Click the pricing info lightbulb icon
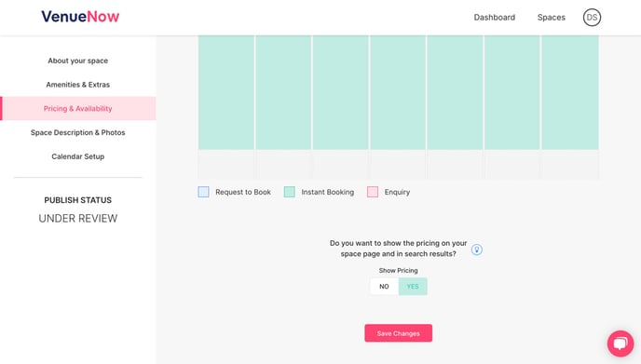This screenshot has height=364, width=641. (476, 249)
